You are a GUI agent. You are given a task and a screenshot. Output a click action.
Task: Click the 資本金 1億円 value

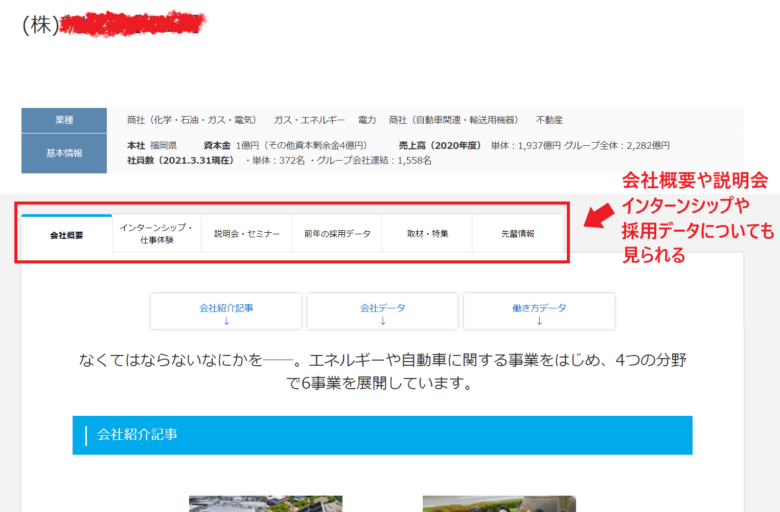coord(286,145)
